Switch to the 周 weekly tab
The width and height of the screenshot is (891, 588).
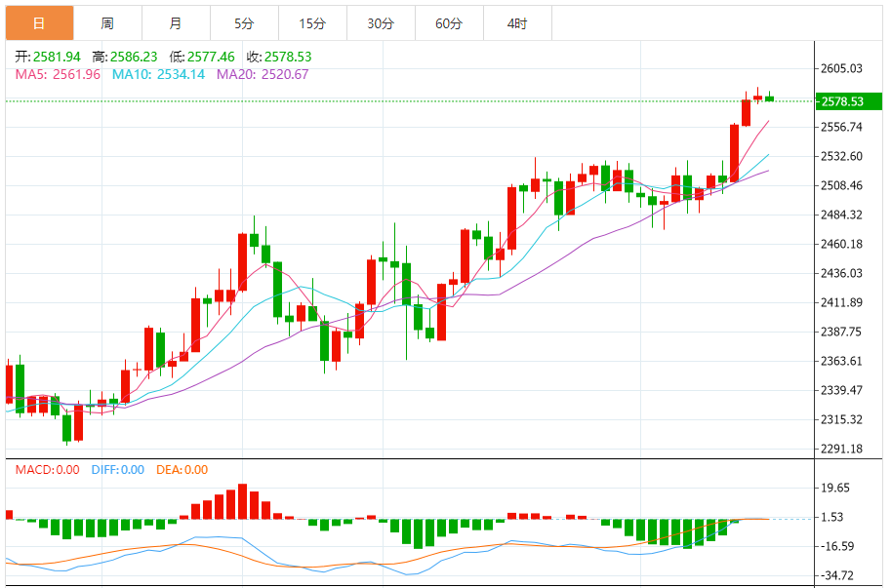108,23
